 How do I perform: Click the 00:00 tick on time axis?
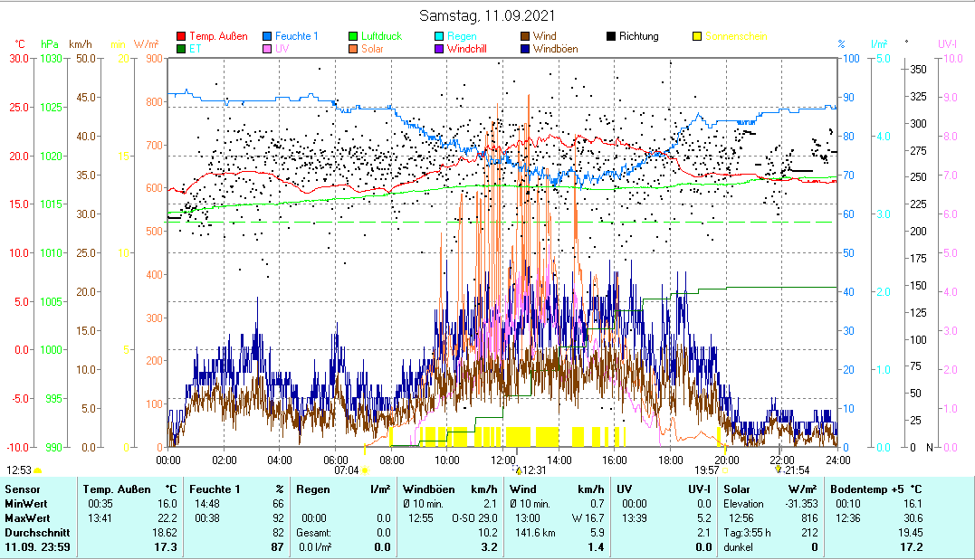tap(167, 460)
